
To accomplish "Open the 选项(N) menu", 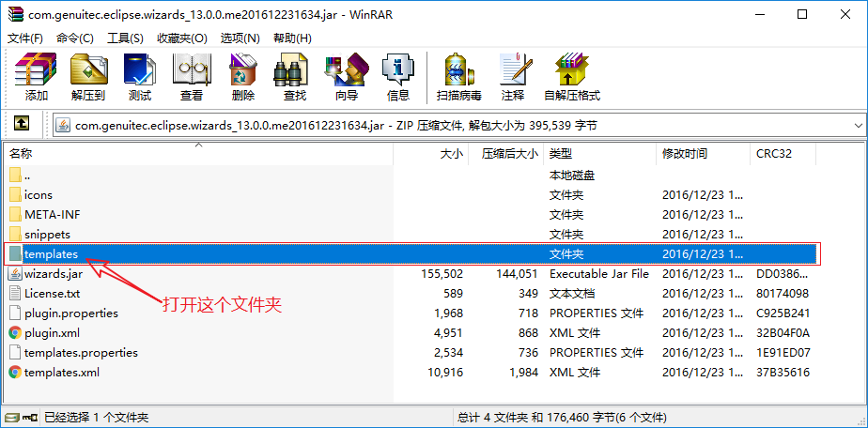I will tap(240, 38).
